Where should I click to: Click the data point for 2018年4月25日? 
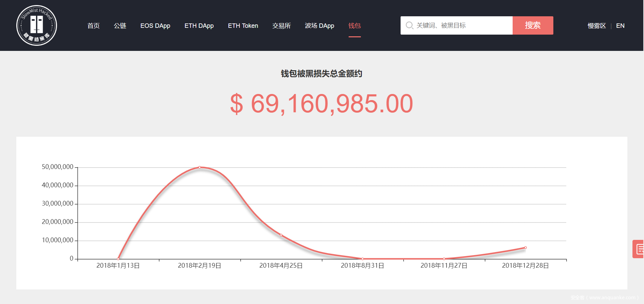(281, 235)
